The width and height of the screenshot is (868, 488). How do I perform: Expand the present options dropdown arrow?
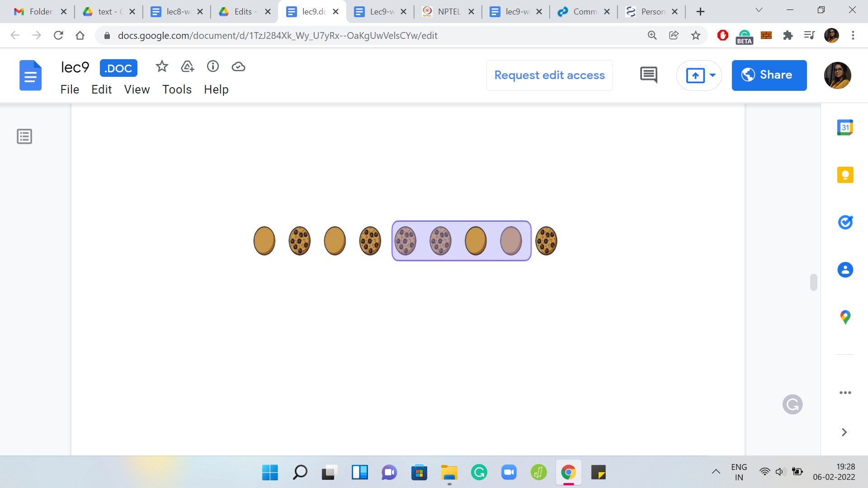[x=712, y=75]
